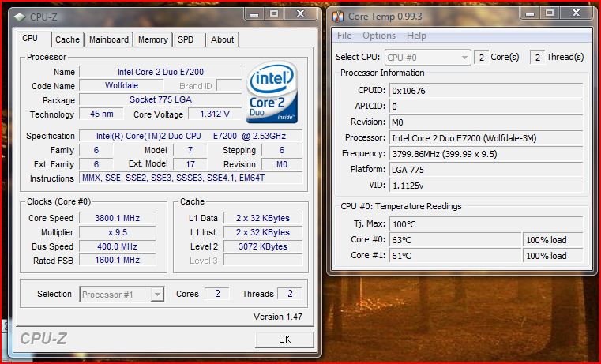
Task: Click the Wolfdale code name value
Action: (121, 85)
